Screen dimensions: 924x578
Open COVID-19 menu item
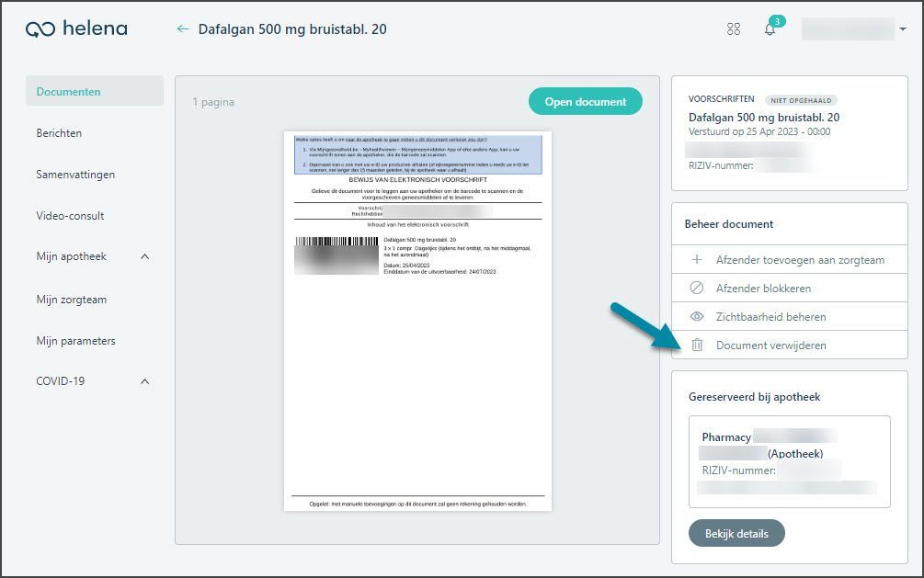[60, 381]
